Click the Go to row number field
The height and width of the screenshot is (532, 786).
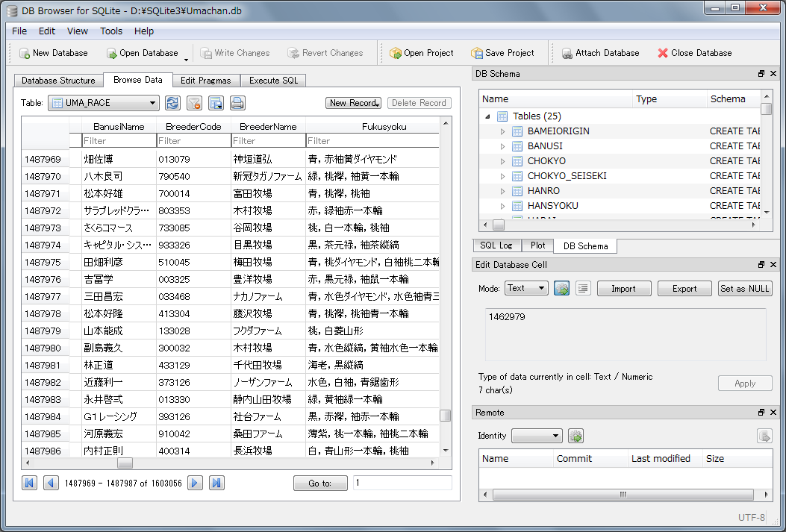pyautogui.click(x=402, y=483)
